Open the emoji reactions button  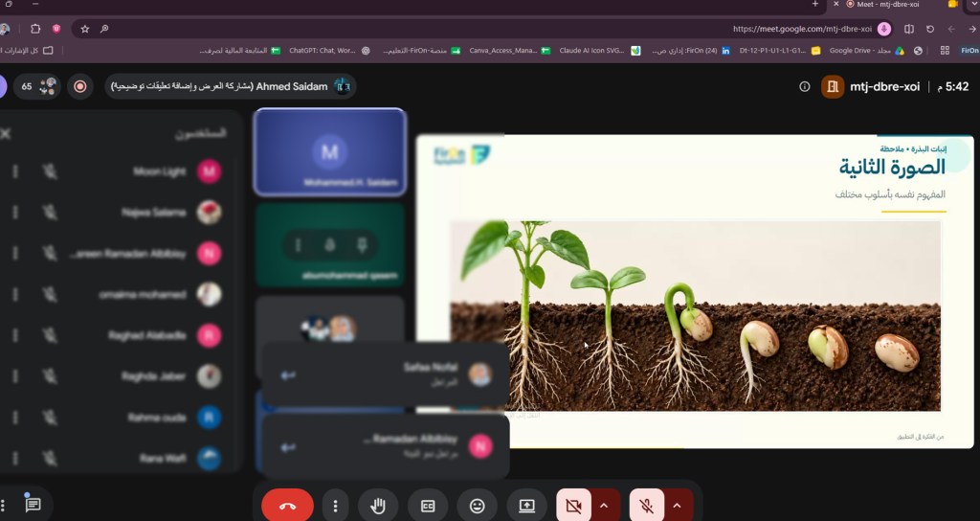[478, 506]
